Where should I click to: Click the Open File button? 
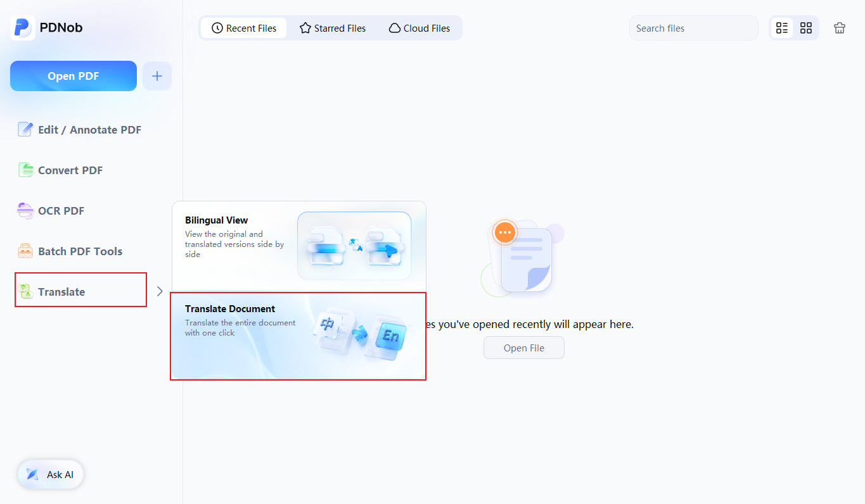(524, 348)
